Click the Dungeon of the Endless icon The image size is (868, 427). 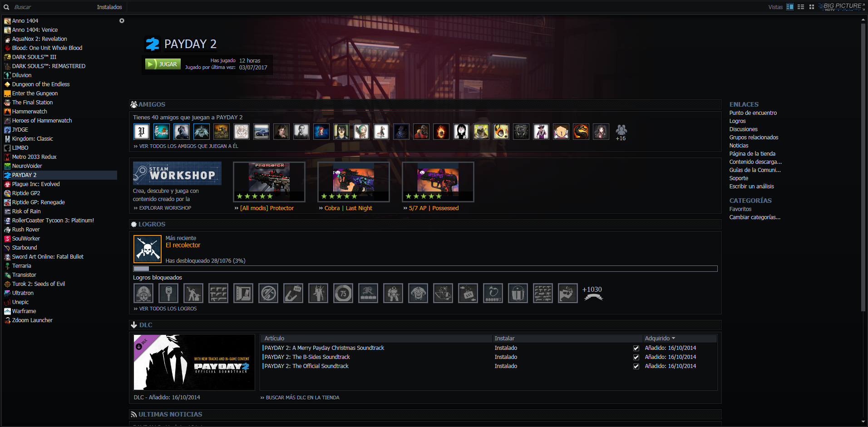click(7, 84)
